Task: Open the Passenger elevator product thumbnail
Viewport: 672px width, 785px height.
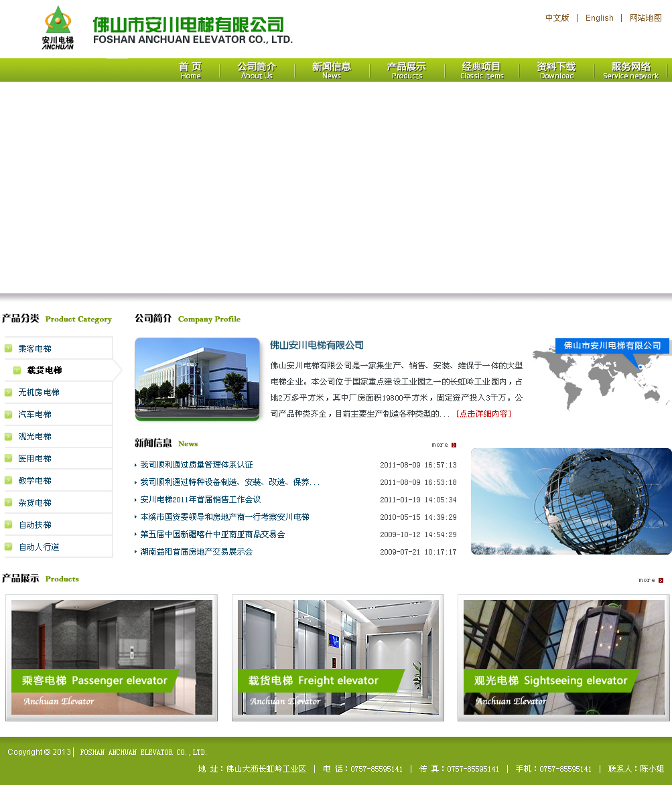Action: [112, 657]
